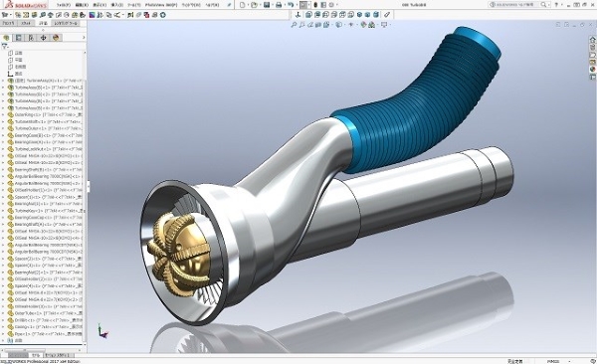Expand the BearingCase(B)<1> component arrow
Screen dimensions: 597x364
(3, 135)
